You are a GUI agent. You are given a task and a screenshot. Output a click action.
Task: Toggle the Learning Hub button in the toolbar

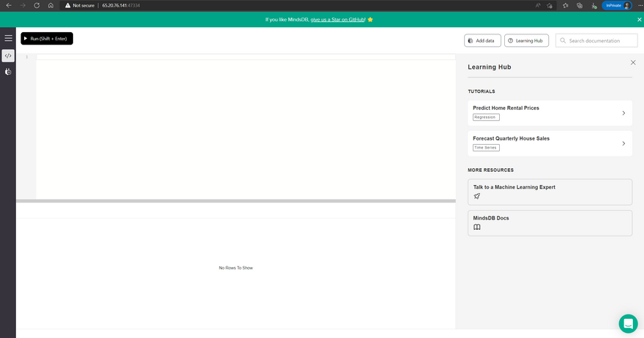pos(526,41)
